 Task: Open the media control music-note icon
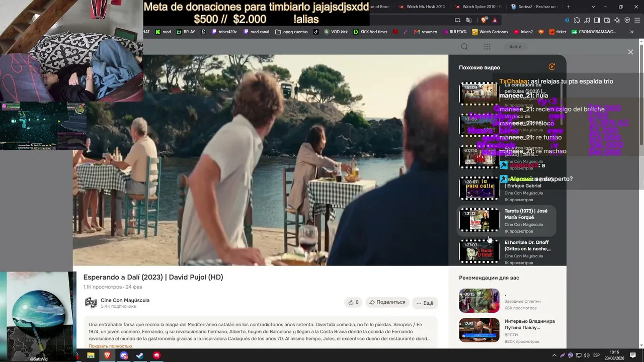tap(587, 20)
